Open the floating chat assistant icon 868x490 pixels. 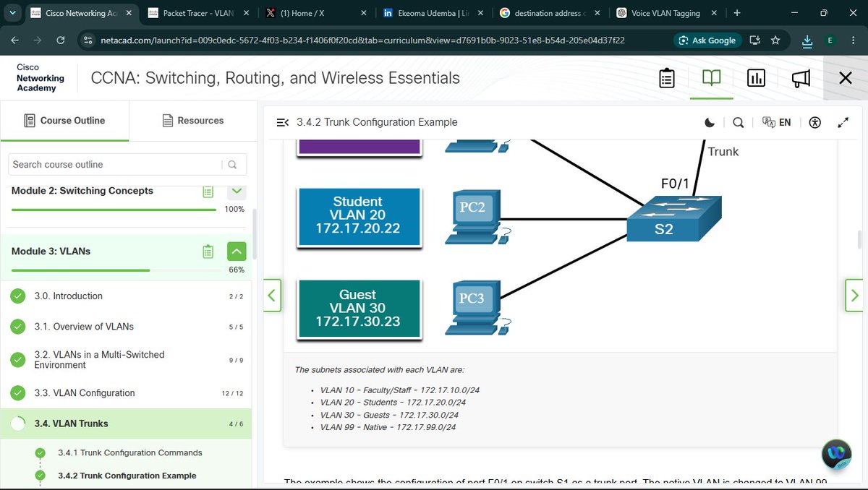click(837, 454)
